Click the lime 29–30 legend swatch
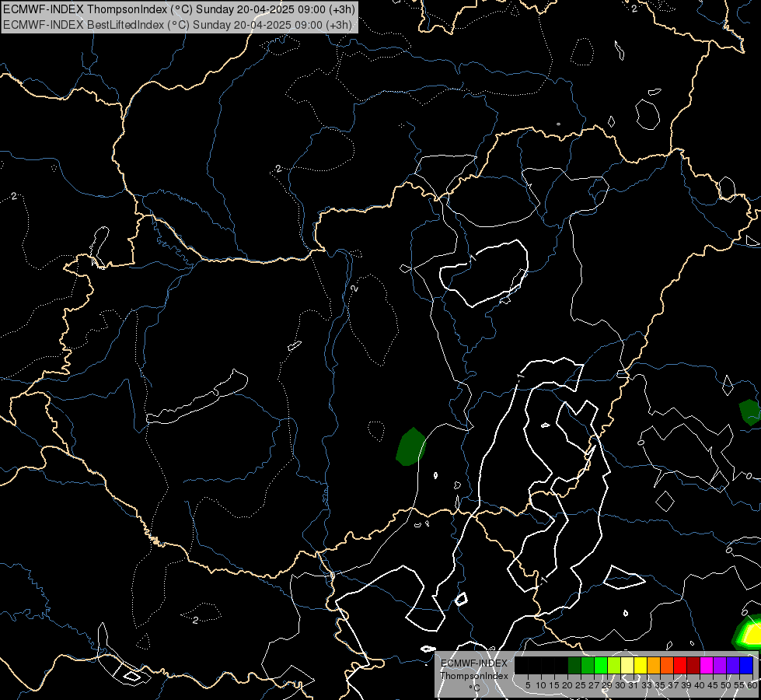761x700 pixels. click(614, 665)
